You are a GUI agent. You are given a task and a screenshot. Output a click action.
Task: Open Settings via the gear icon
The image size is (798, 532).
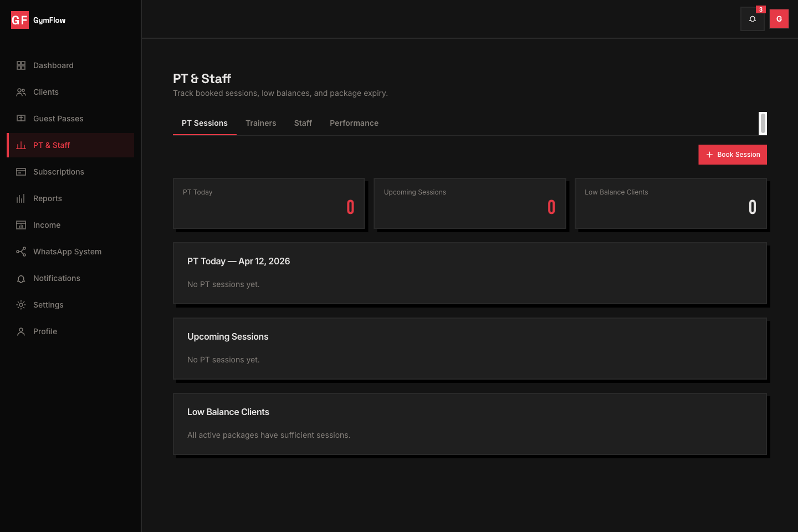pyautogui.click(x=21, y=305)
